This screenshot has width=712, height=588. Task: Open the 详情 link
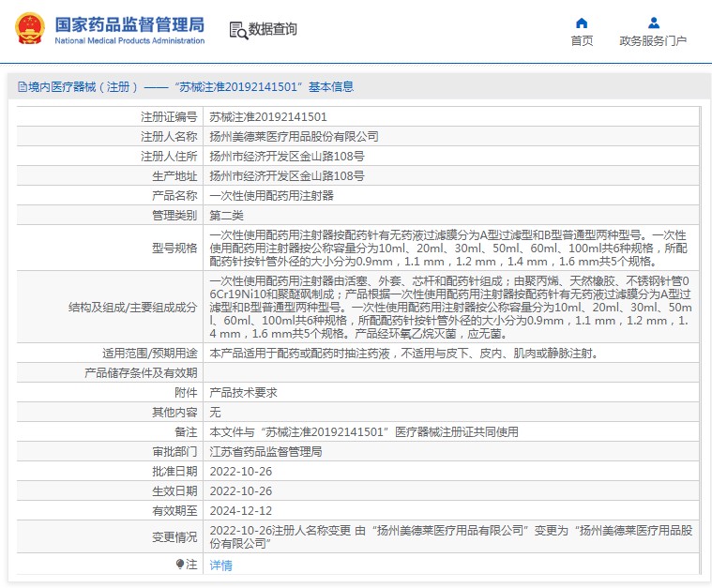click(x=220, y=565)
